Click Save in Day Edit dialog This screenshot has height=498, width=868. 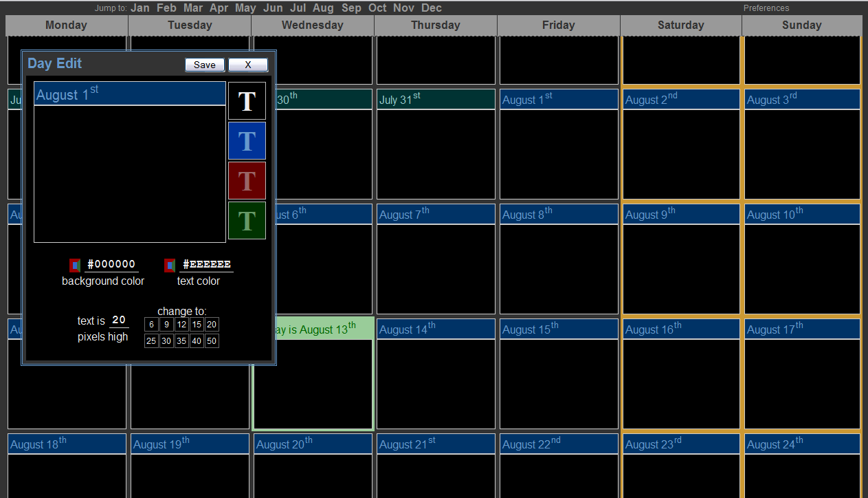tap(205, 65)
